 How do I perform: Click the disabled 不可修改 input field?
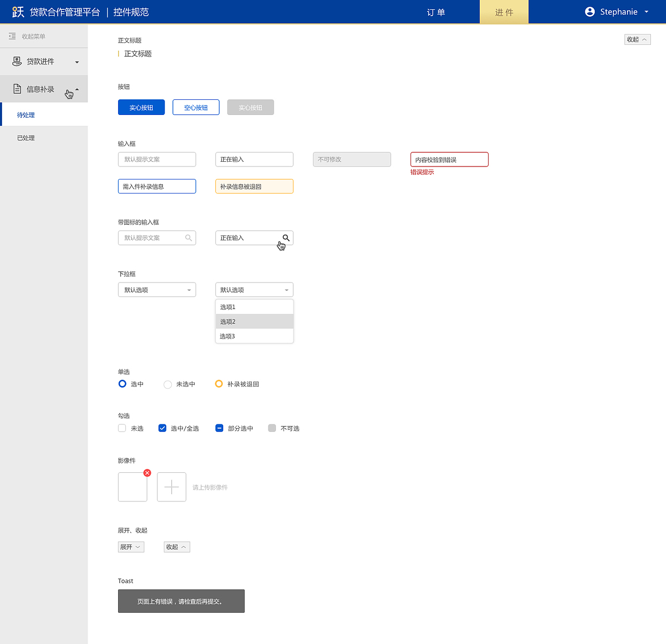click(x=352, y=159)
